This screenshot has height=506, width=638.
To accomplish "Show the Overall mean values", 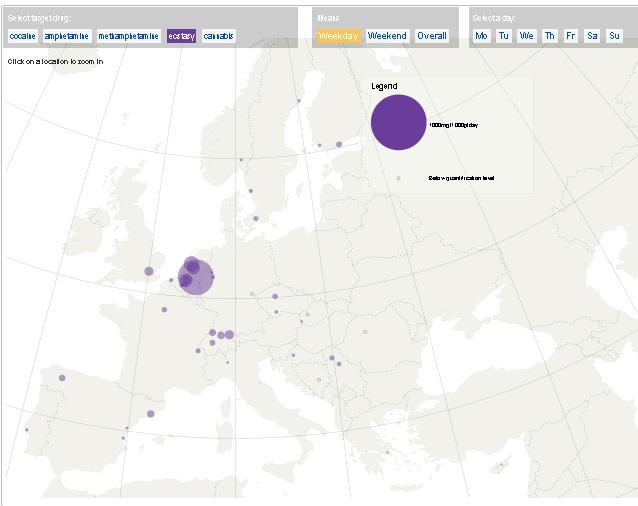I will point(432,36).
